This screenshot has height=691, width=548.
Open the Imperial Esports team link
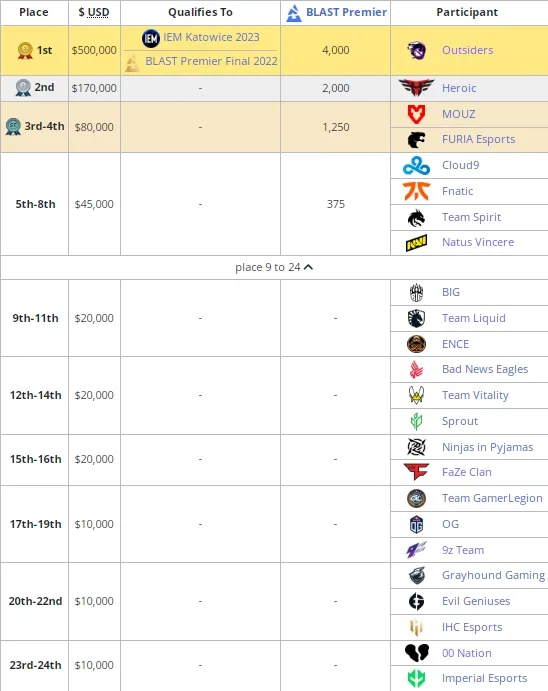tap(485, 678)
